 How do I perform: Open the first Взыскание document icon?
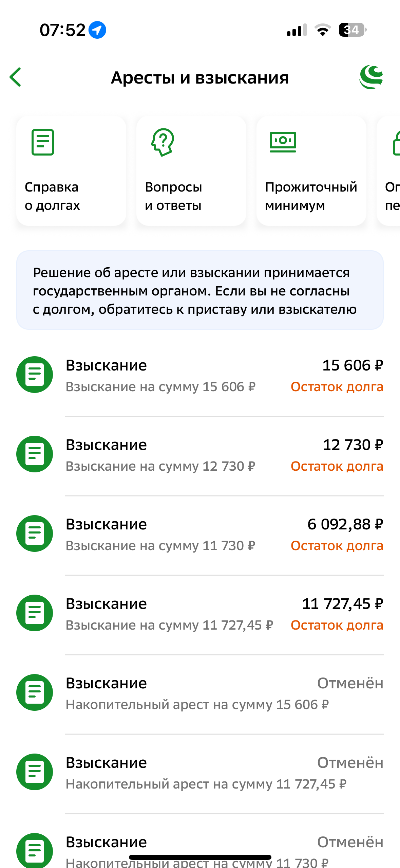[x=34, y=375]
